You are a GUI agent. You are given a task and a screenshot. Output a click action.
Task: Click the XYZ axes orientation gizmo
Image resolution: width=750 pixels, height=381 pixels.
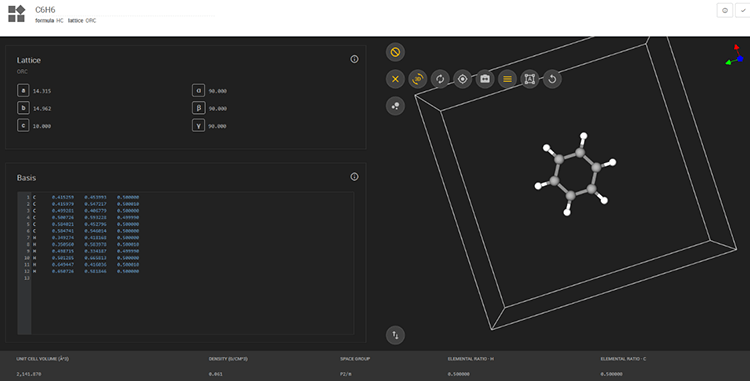[735, 55]
